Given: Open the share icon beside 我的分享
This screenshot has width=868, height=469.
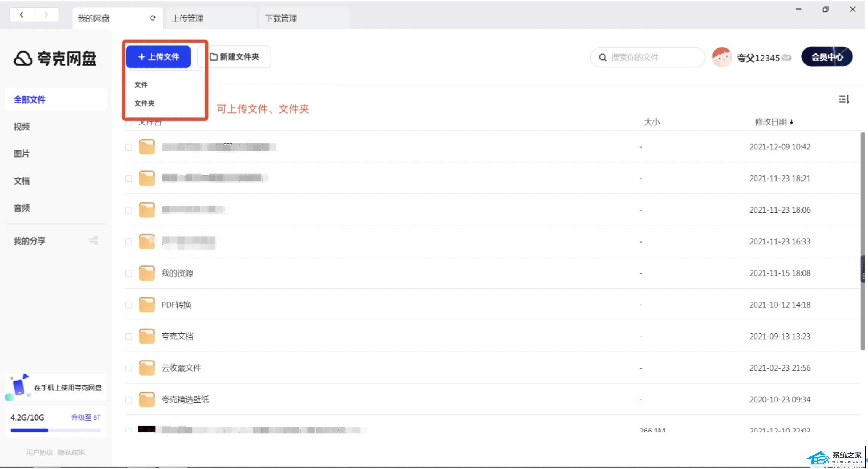Looking at the screenshot, I should tap(93, 241).
